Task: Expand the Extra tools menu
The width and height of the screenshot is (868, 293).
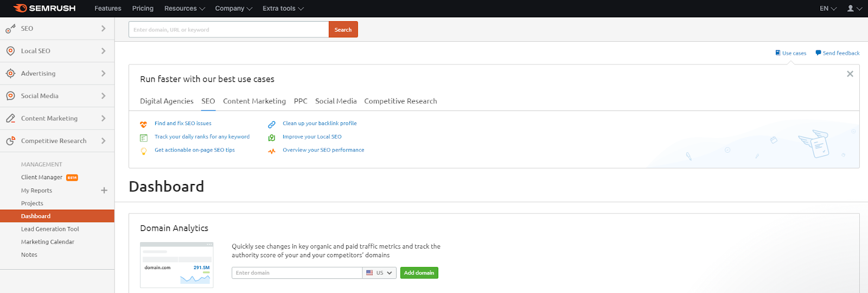Action: [x=283, y=9]
